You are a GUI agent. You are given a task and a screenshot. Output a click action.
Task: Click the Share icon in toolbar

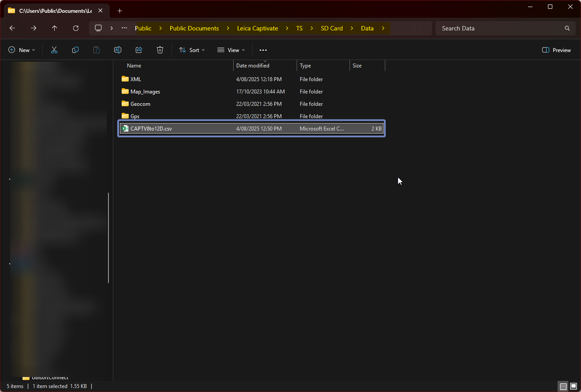pyautogui.click(x=139, y=50)
